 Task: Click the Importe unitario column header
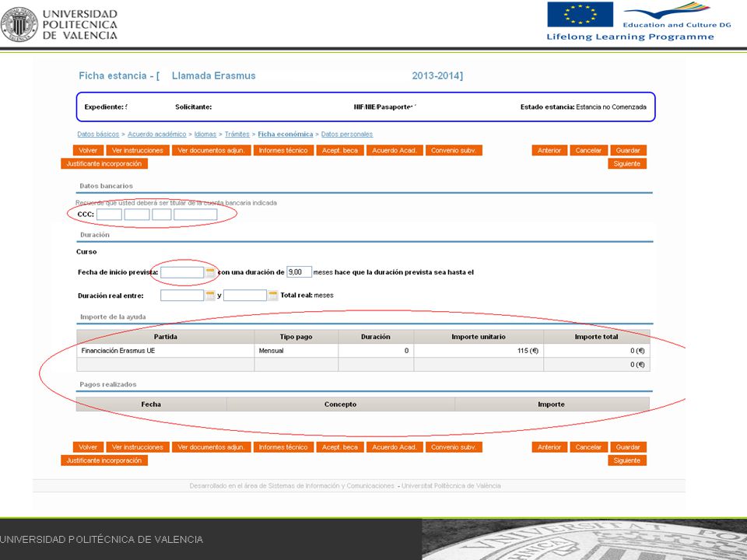[x=479, y=337]
